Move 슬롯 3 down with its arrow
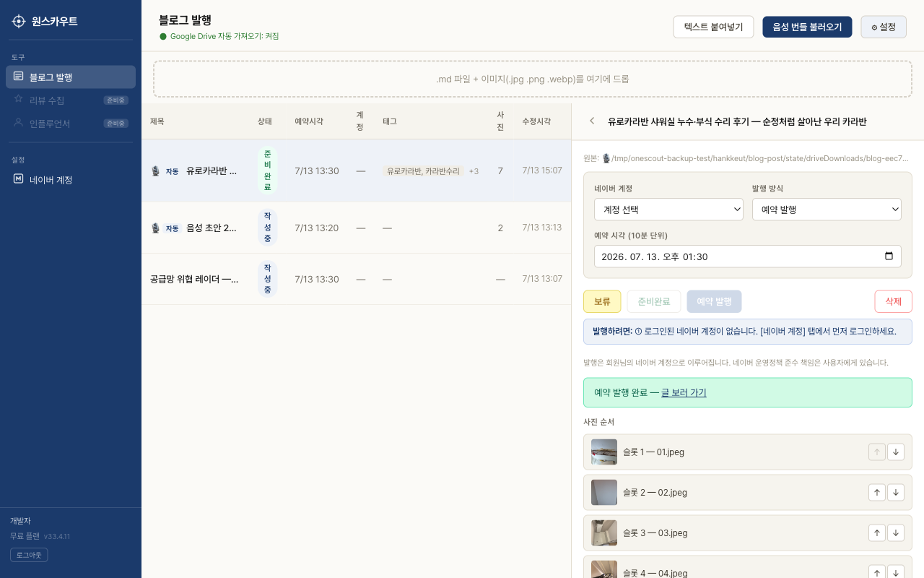 895,532
